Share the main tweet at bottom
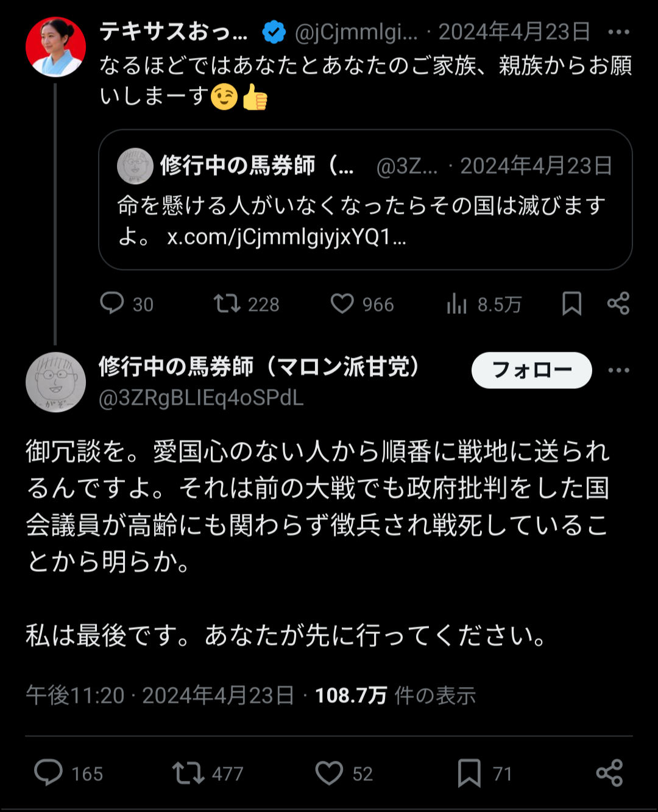 coord(609,773)
